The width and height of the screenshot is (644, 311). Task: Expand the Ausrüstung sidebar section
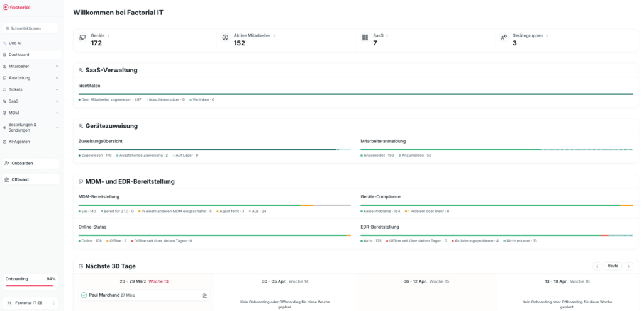57,78
